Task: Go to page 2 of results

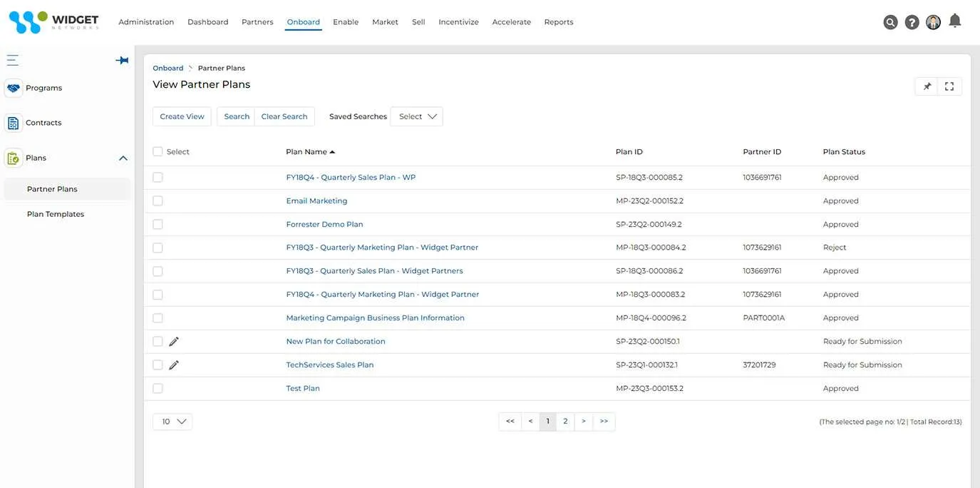Action: coord(565,422)
